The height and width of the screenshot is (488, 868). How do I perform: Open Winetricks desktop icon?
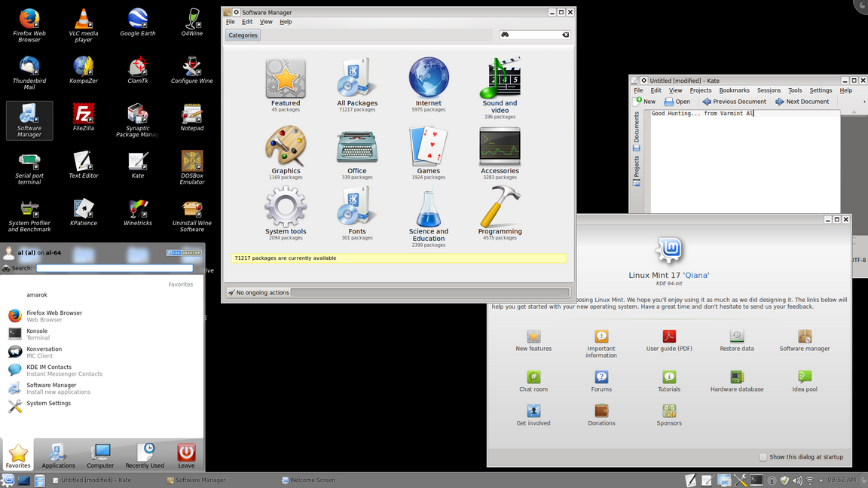(138, 212)
